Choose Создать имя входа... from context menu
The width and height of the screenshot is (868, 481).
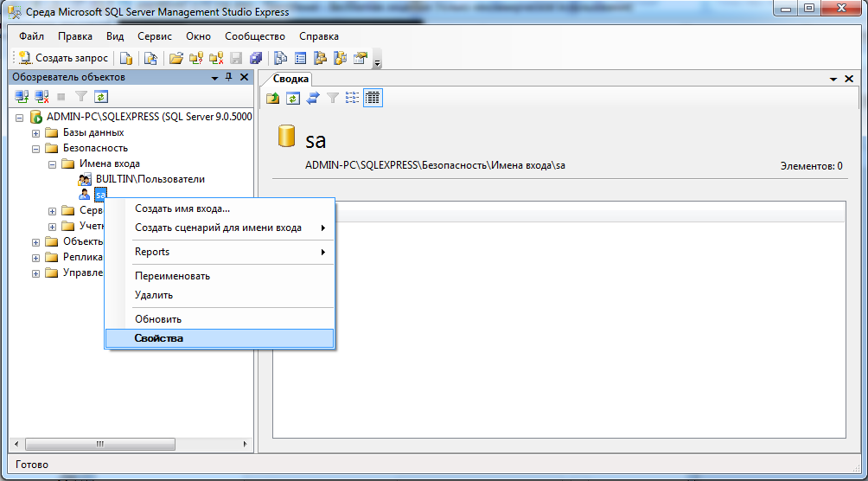point(220,208)
